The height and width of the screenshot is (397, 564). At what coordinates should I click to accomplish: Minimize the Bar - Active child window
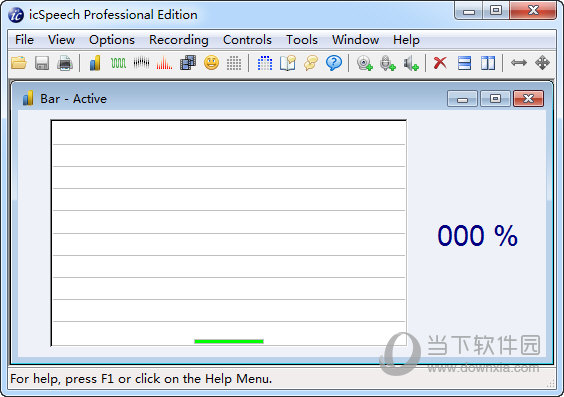click(463, 99)
